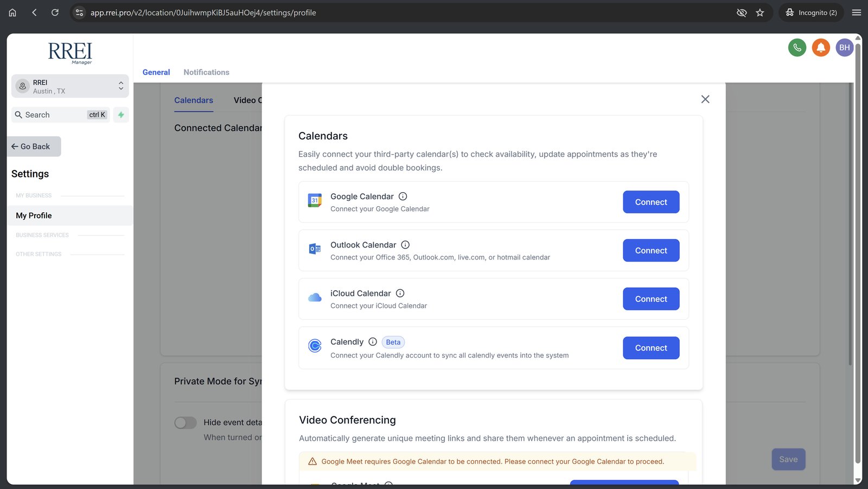Click the Calendly info icon
The height and width of the screenshot is (489, 868).
tap(373, 342)
